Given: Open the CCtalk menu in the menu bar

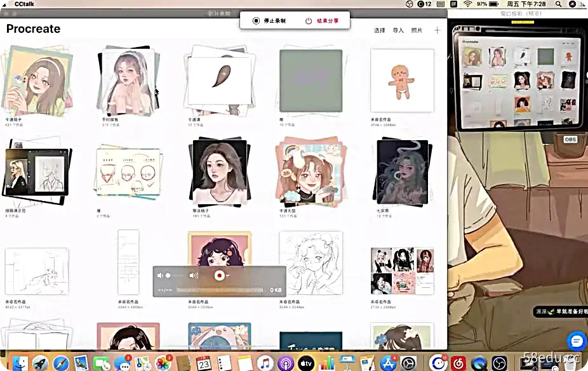Looking at the screenshot, I should tap(24, 4).
